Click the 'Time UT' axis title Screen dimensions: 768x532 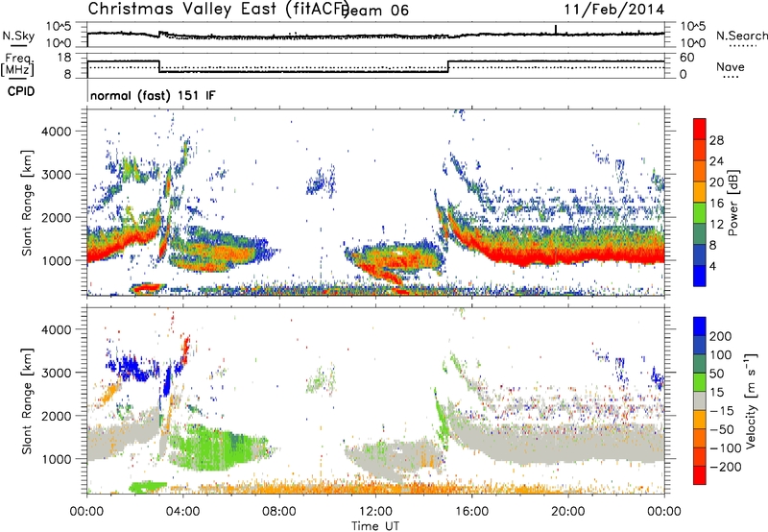[x=375, y=526]
